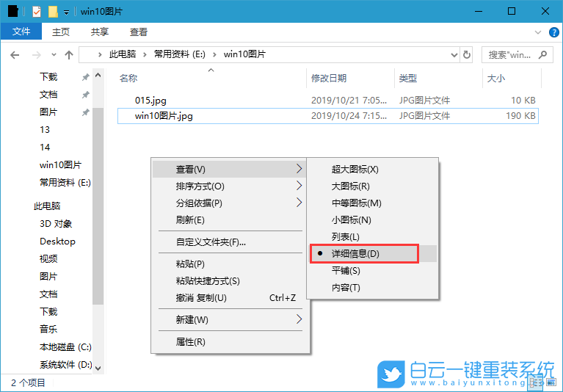Click the navigation pane scroll down arrow

(98, 368)
